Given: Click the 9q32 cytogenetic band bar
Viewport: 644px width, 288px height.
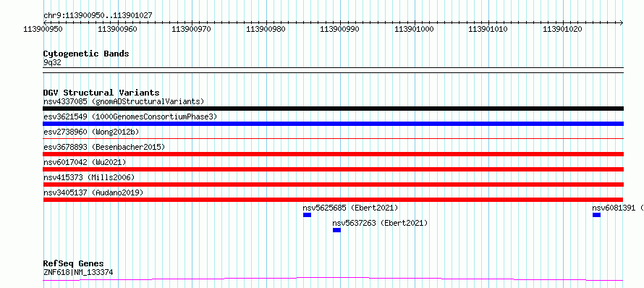Looking at the screenshot, I should click(334, 70).
